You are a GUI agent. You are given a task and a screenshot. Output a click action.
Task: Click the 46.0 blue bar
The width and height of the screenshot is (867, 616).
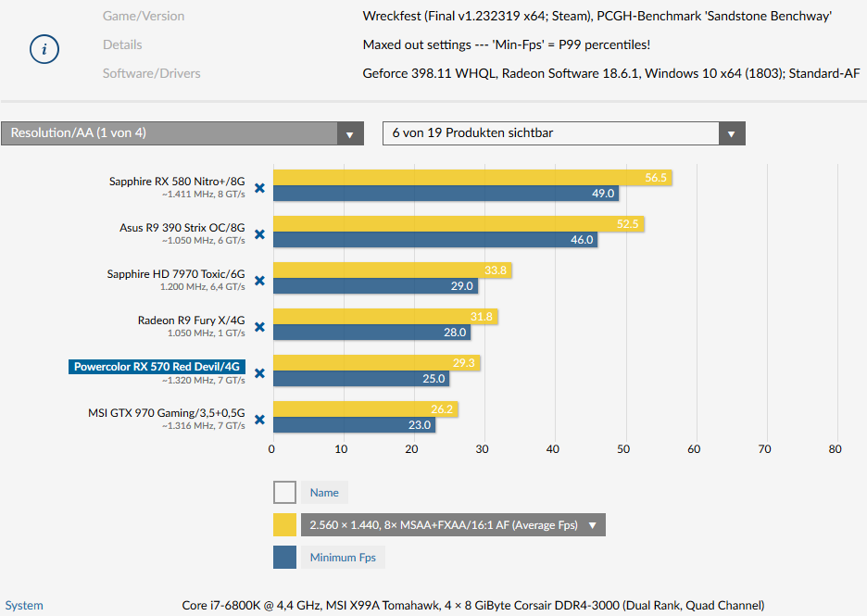point(435,239)
